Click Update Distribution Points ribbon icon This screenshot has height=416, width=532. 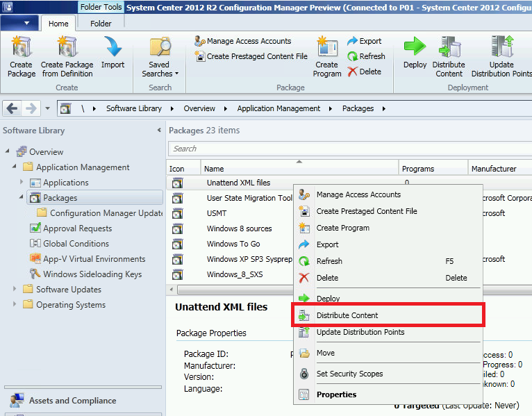[x=502, y=47]
